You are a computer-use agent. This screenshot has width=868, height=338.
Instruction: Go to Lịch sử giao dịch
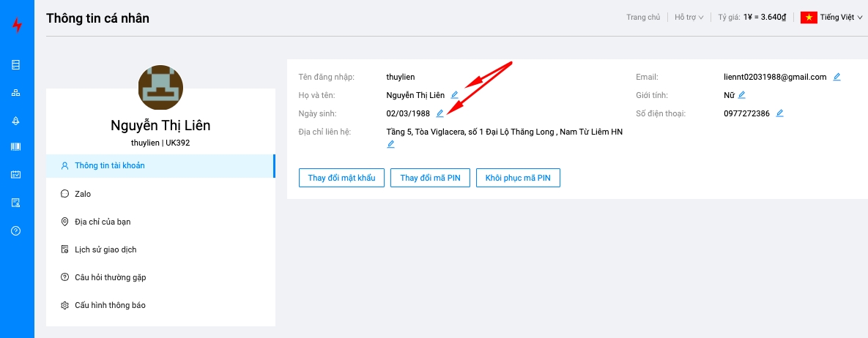pyautogui.click(x=105, y=249)
